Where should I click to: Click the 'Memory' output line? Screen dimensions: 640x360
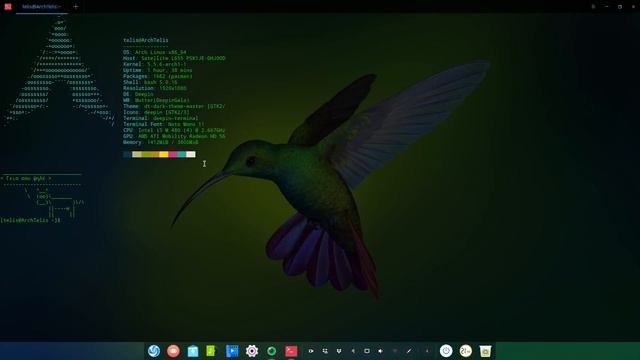tap(161, 142)
